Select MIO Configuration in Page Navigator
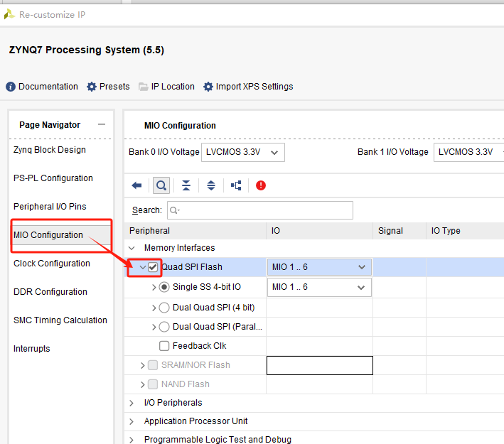504x444 pixels. pos(48,235)
